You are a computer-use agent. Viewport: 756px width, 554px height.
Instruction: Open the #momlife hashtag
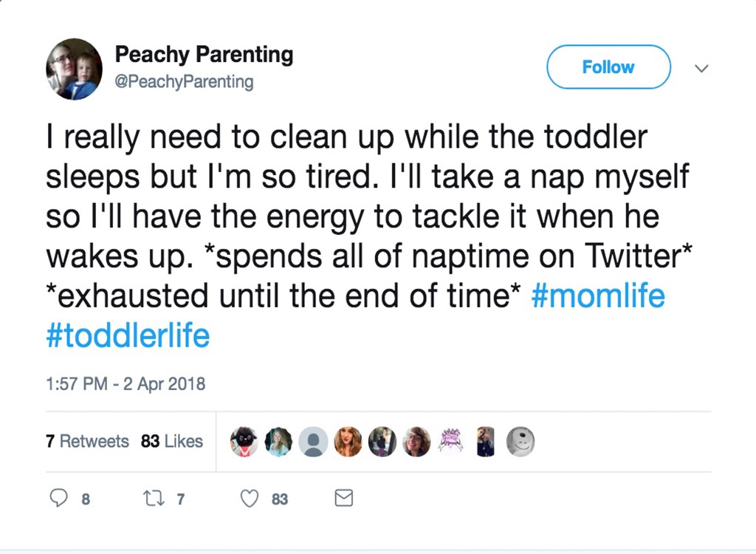(598, 297)
